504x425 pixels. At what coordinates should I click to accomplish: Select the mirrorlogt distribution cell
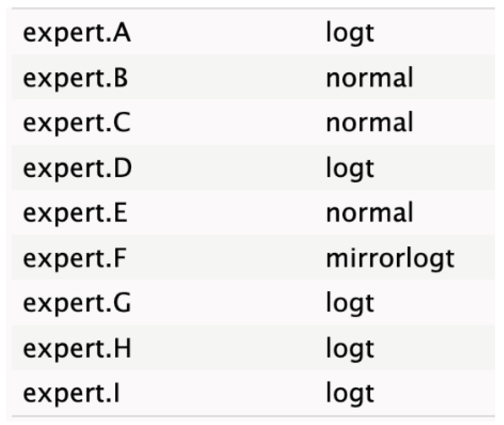[390, 258]
